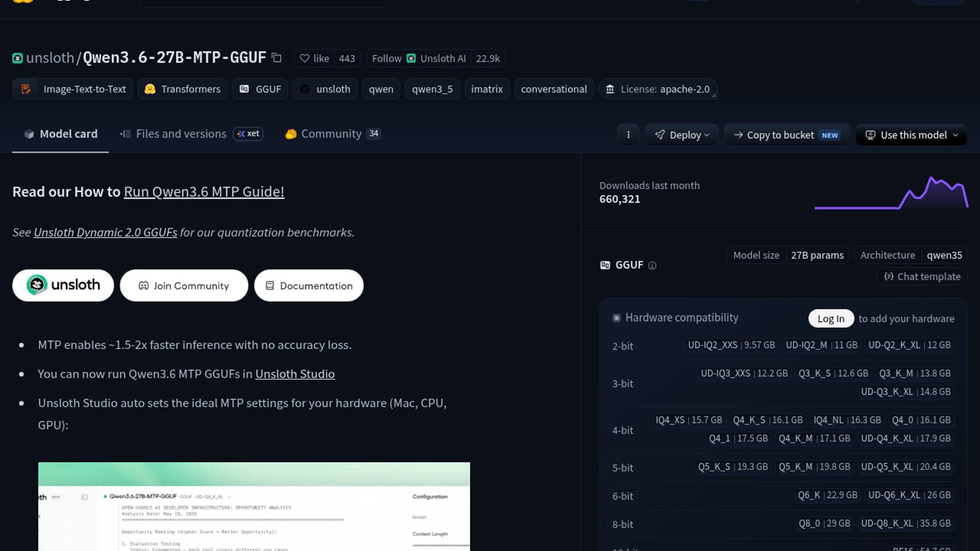Click the imatrix tag
This screenshot has height=551, width=980.
point(487,89)
